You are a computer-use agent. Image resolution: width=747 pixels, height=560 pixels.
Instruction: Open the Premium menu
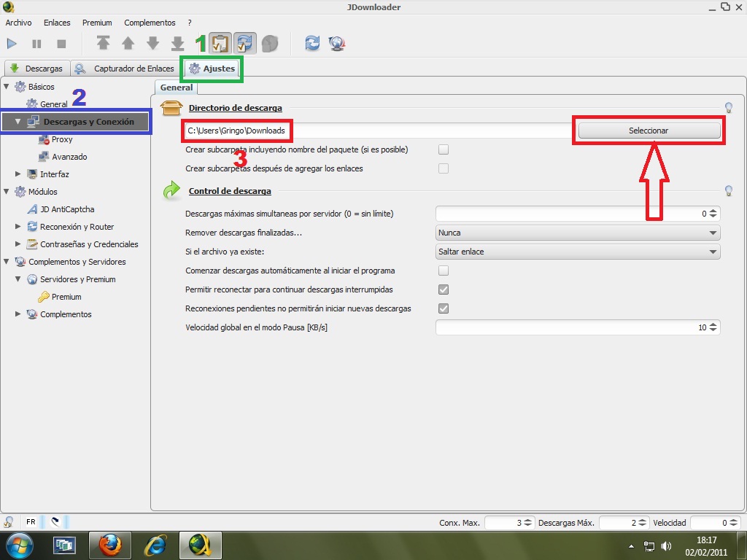97,23
